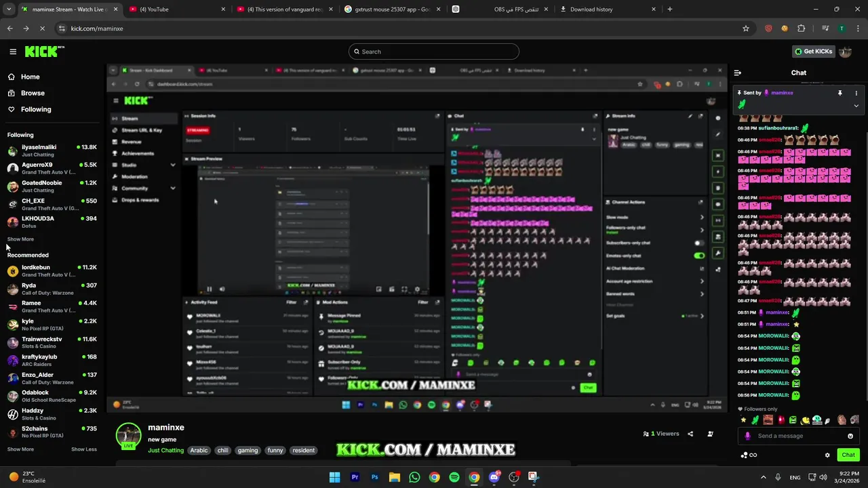The image size is (868, 488).
Task: Open the user avatar menu at top right
Action: click(x=845, y=52)
